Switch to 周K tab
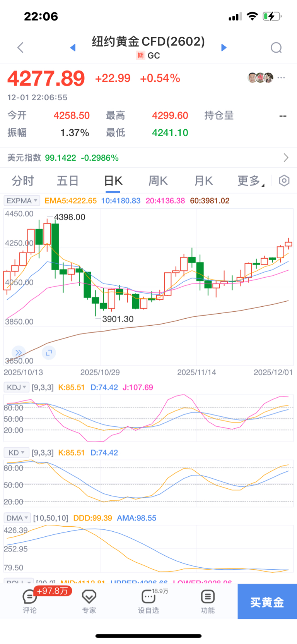Viewport: 297px width, 644px height. 158,181
